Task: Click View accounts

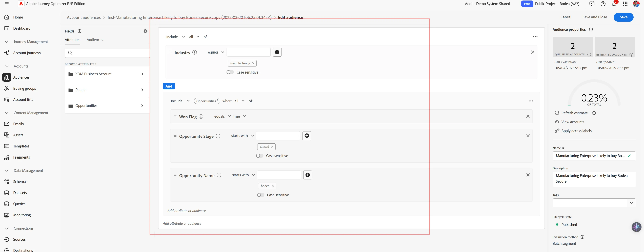Action: pyautogui.click(x=573, y=122)
